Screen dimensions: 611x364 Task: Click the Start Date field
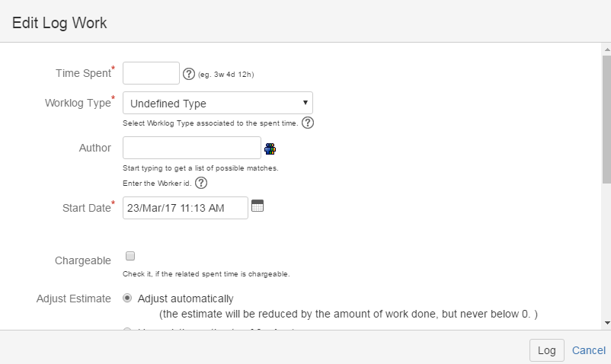185,208
